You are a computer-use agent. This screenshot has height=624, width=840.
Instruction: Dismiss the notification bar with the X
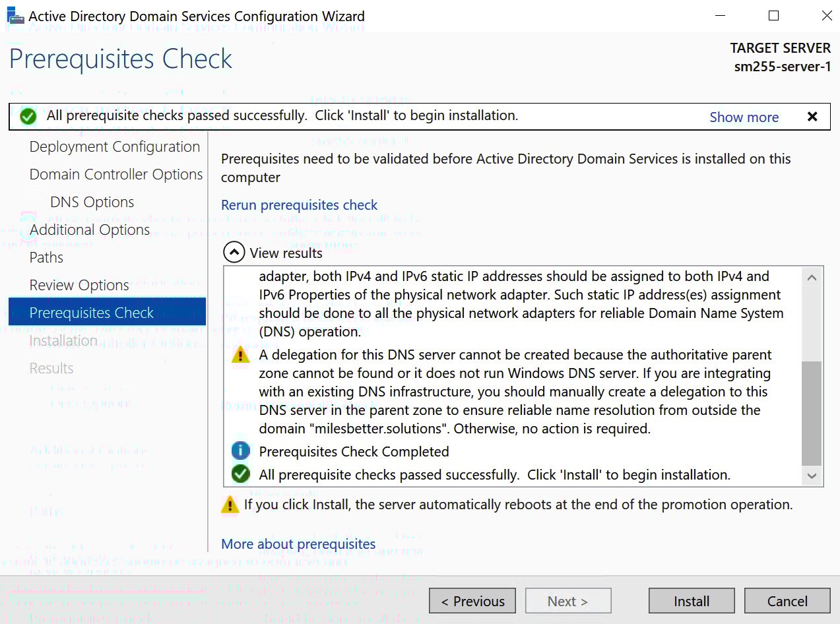point(812,117)
